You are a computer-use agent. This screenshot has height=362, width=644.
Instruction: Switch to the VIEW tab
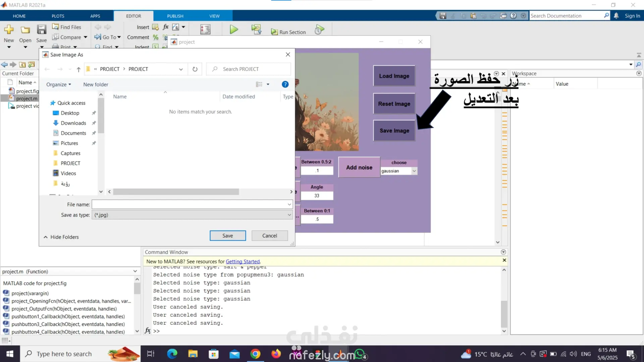[214, 16]
